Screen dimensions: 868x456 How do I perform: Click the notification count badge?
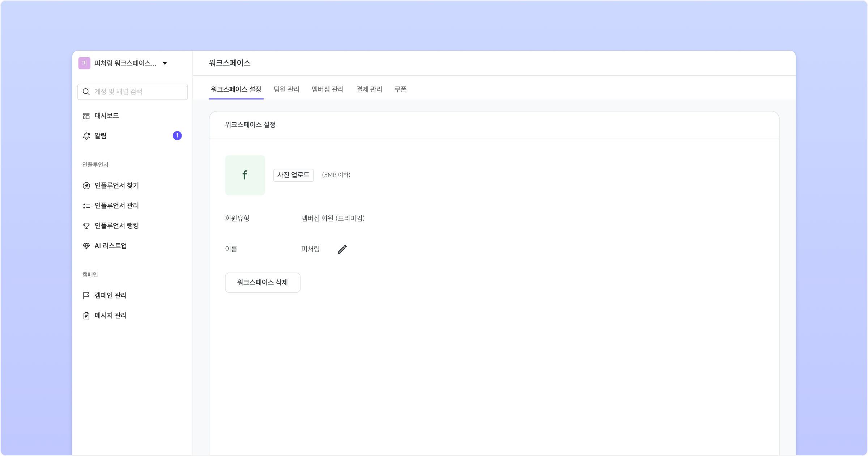tap(177, 136)
